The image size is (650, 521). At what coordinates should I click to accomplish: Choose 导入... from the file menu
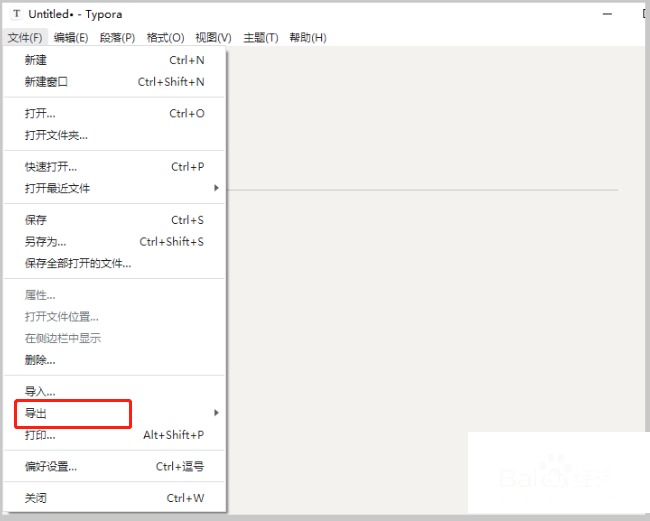pyautogui.click(x=114, y=391)
